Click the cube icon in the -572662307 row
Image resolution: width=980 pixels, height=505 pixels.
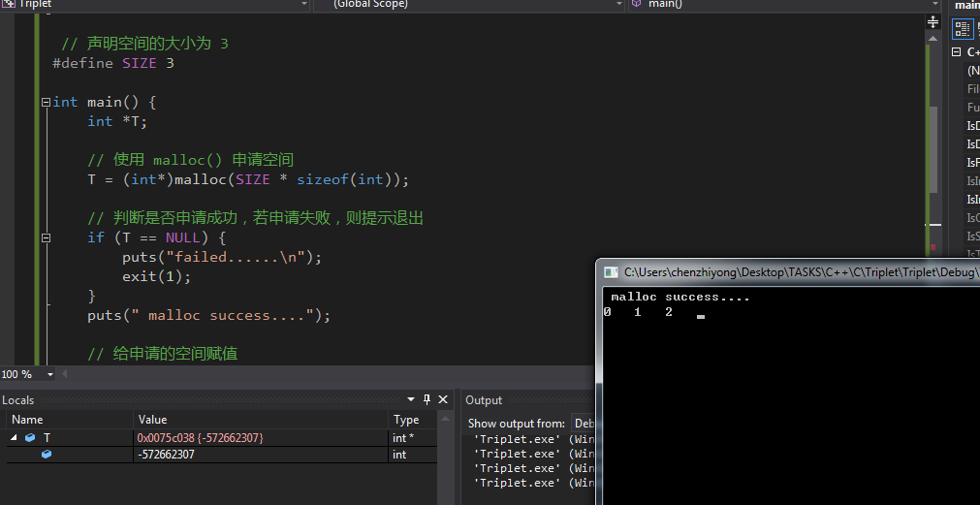pos(47,455)
